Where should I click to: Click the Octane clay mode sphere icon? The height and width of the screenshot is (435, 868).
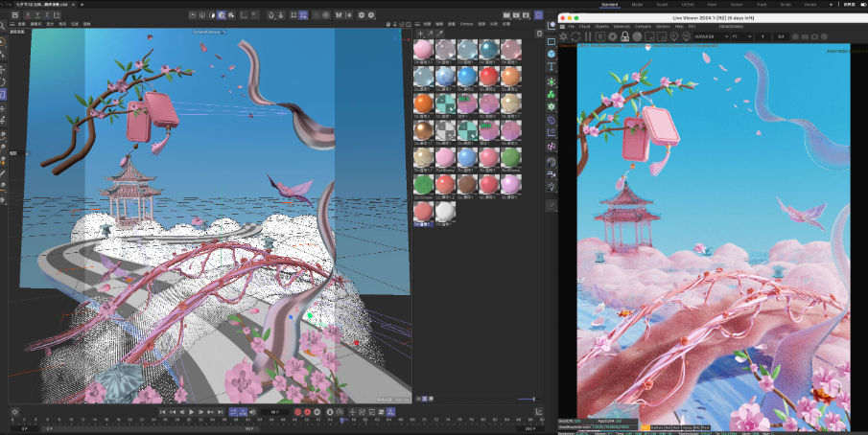(x=636, y=35)
